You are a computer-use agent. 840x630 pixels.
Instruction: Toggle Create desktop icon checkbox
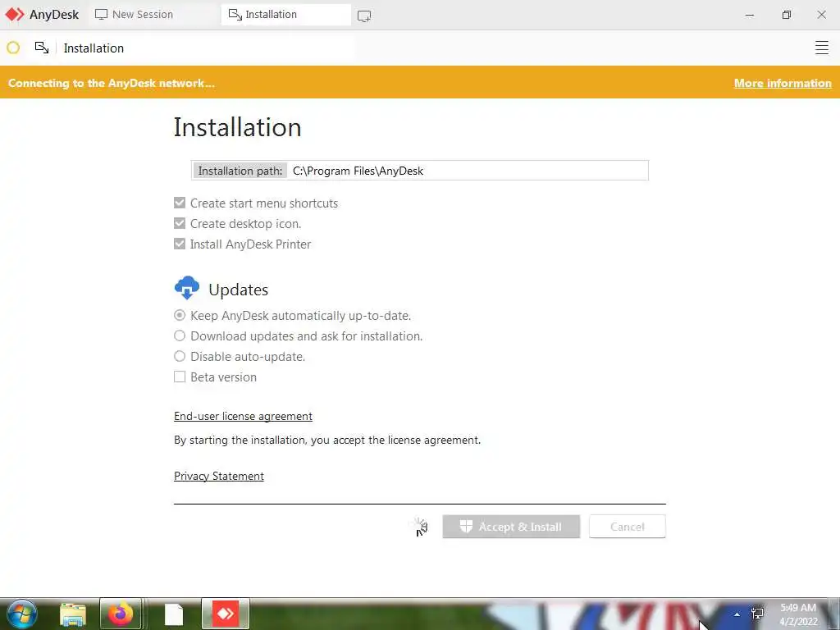pyautogui.click(x=180, y=223)
